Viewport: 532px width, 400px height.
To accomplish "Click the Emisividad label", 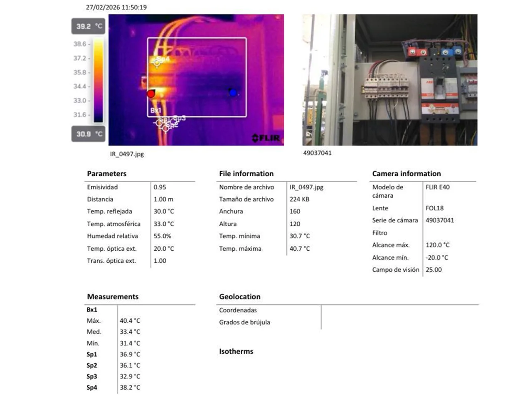I will [x=102, y=187].
